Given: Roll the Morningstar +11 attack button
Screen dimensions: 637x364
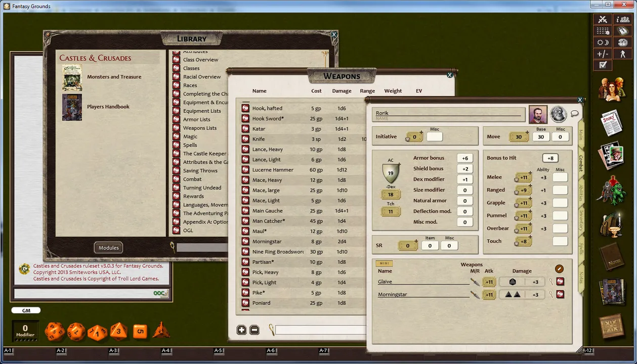Looking at the screenshot, I should point(489,295).
